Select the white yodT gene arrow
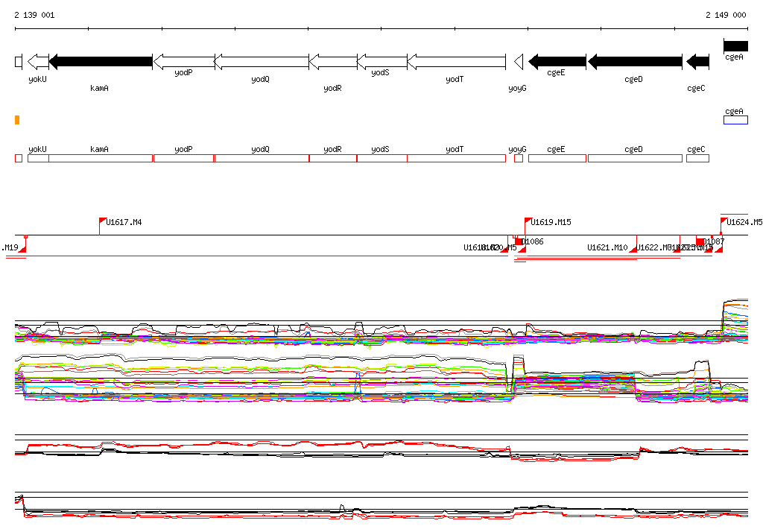Screen dimensions: 763x532 456,61
